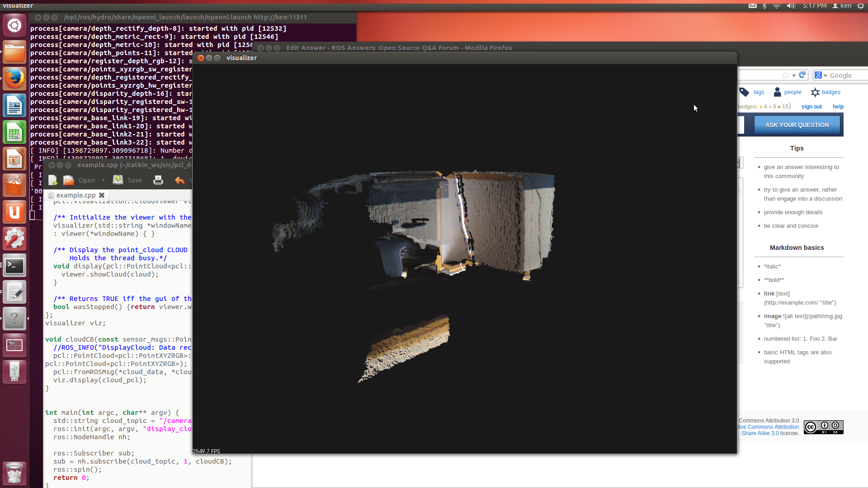Select the example.cpp document tab
Image resolution: width=868 pixels, height=488 pixels.
(76, 195)
